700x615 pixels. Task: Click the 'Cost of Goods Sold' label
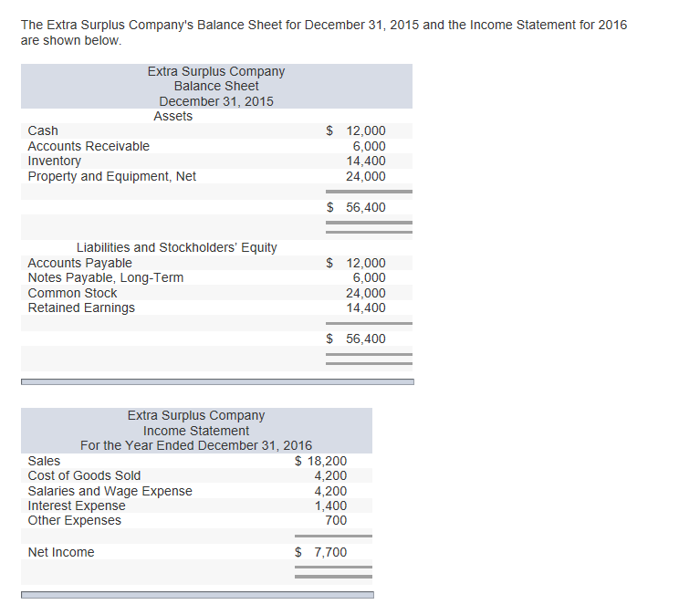[x=84, y=475]
